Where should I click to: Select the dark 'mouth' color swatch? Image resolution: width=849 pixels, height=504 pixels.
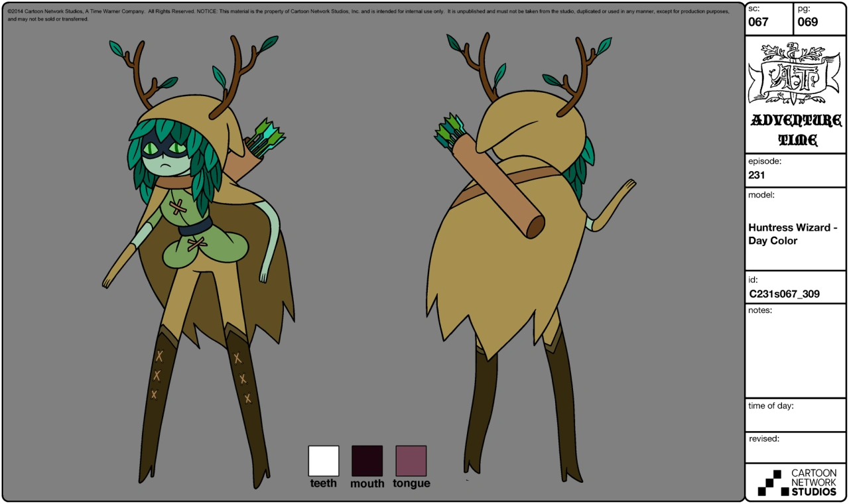pyautogui.click(x=368, y=460)
